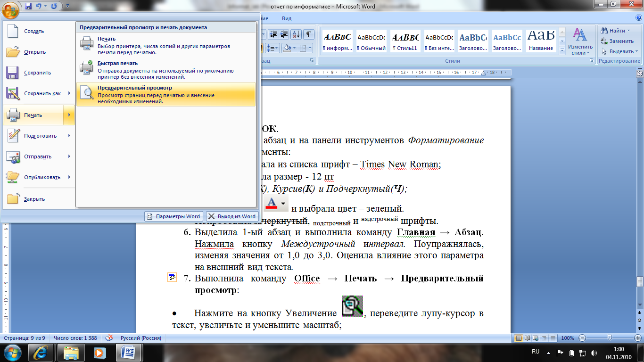Click the Zoom In plus button
Screen dimensions: 644x362
(x=637, y=338)
